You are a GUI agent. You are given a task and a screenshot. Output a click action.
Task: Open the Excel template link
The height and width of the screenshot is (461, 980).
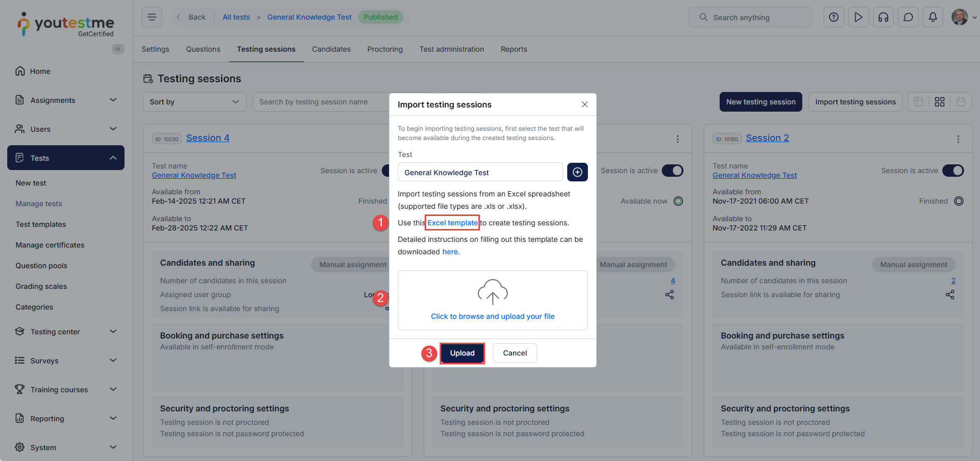tap(452, 223)
